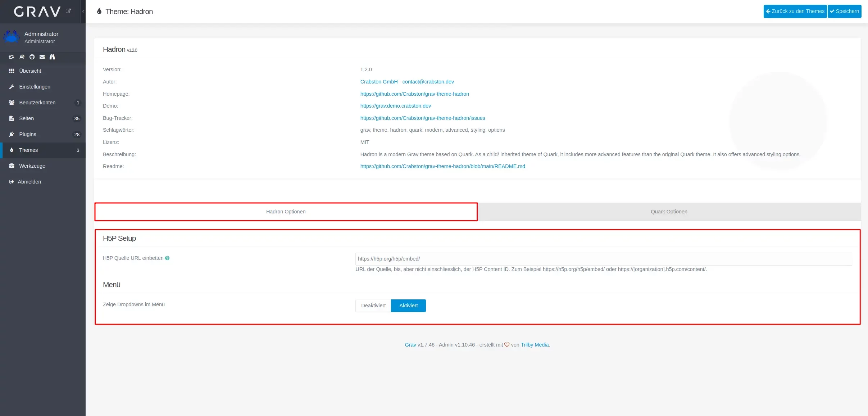The height and width of the screenshot is (416, 868).
Task: Open the grav.demo.crabston.dev demo link
Action: pyautogui.click(x=395, y=106)
